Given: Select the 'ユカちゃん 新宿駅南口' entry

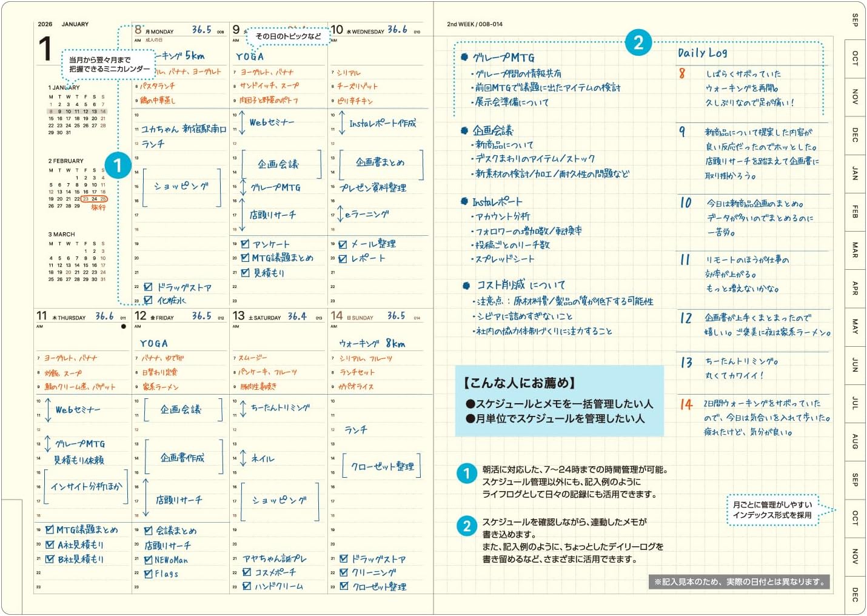Looking at the screenshot, I should 184,129.
